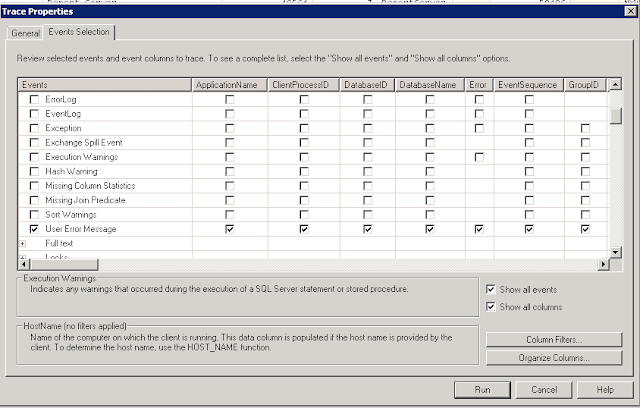The width and height of the screenshot is (640, 408).
Task: Click the vertical scrollbar down arrow
Action: (615, 252)
